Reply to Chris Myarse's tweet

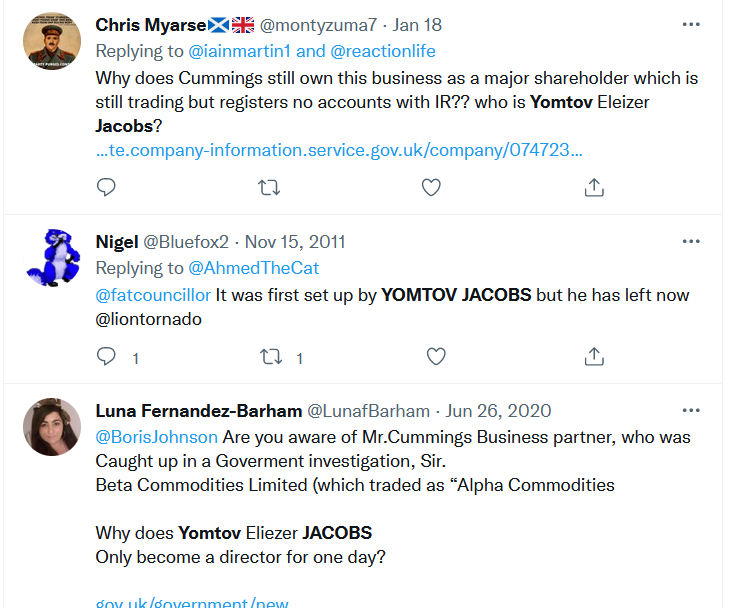click(106, 187)
